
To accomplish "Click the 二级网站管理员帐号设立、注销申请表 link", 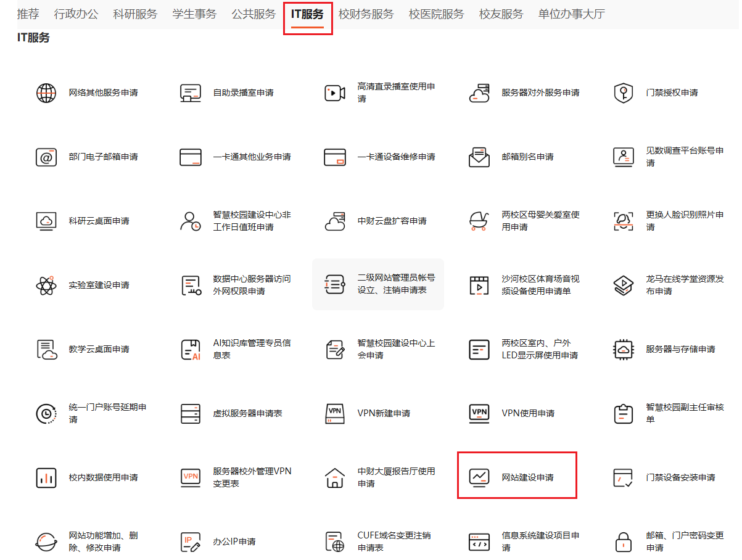I will (395, 284).
